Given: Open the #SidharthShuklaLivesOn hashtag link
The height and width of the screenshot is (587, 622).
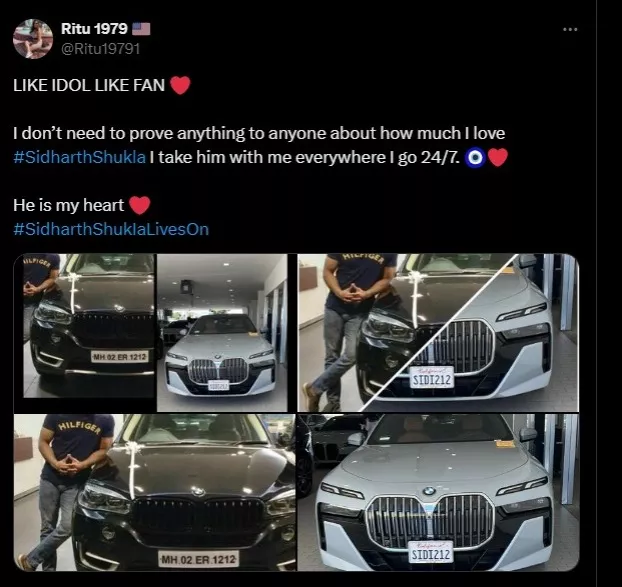Looking at the screenshot, I should pyautogui.click(x=110, y=230).
